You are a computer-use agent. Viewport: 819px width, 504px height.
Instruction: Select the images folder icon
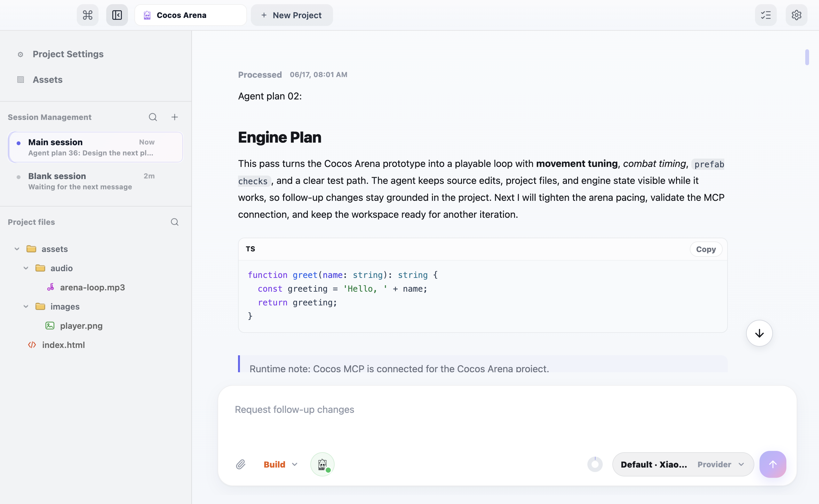click(40, 306)
